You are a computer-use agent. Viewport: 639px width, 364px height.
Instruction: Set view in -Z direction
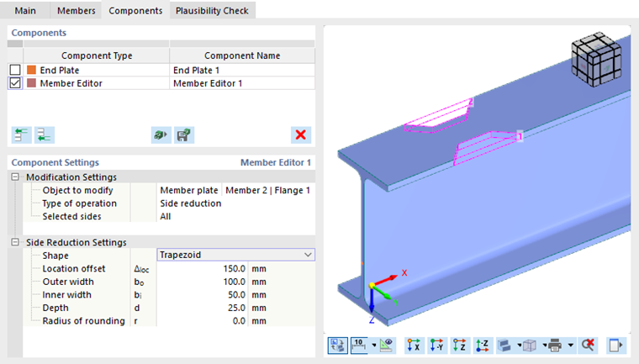coord(482,346)
